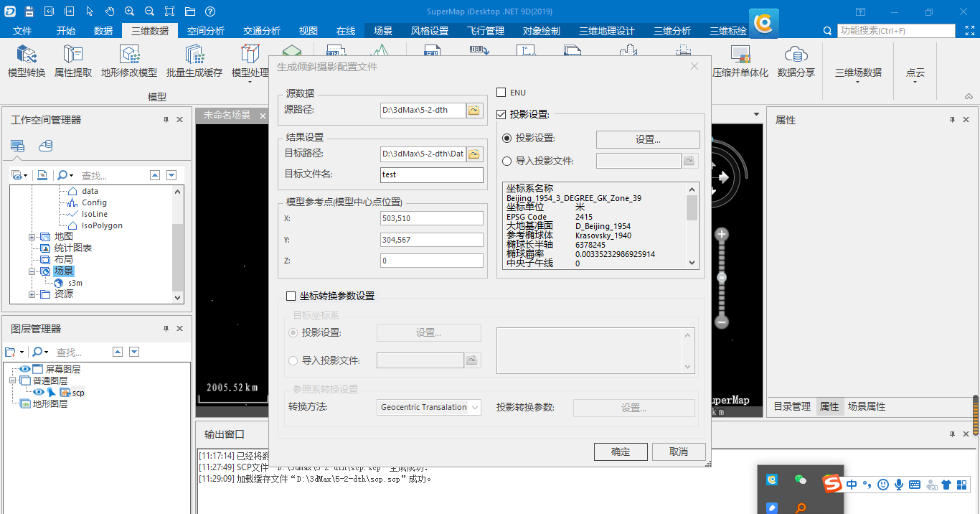Screen dimensions: 980x514
Task: Switch to the 开始 ribbon tab
Action: (66, 31)
